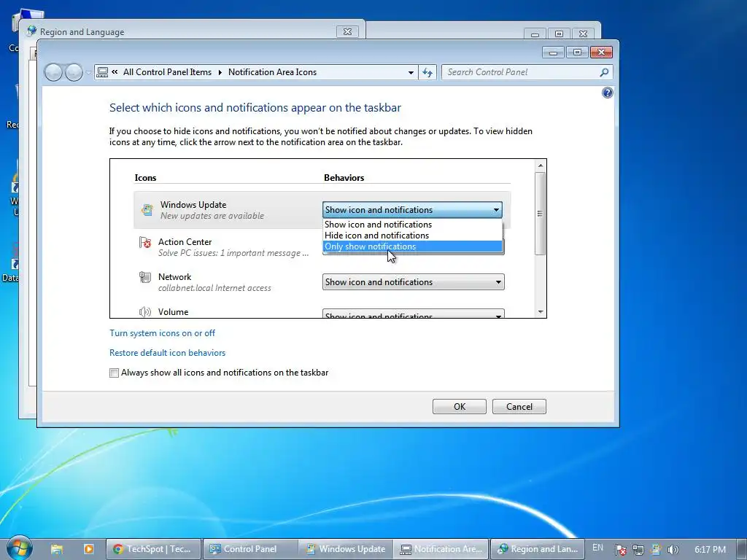Screen dimensions: 747x560
Task: Open 'Turn system icons on or off'
Action: pos(162,332)
